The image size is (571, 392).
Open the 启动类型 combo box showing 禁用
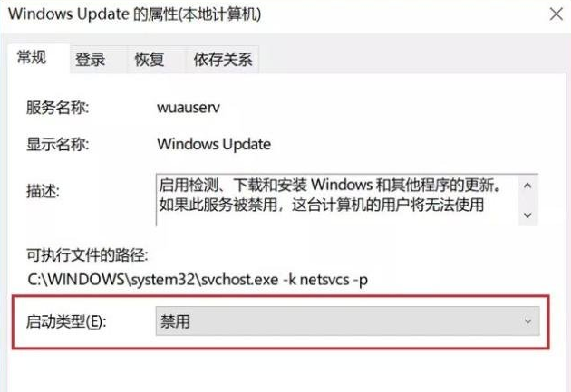(347, 321)
